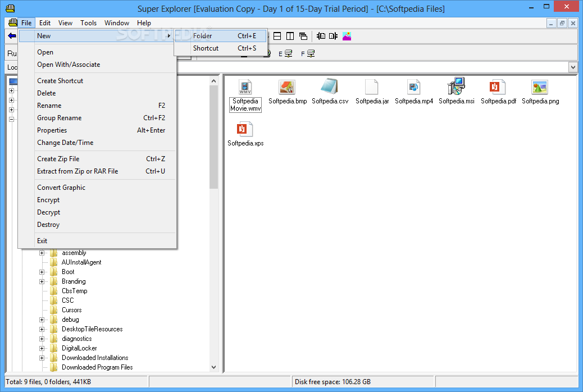583x392 pixels.
Task: Select the Softpedia.msi installer icon
Action: click(x=456, y=86)
